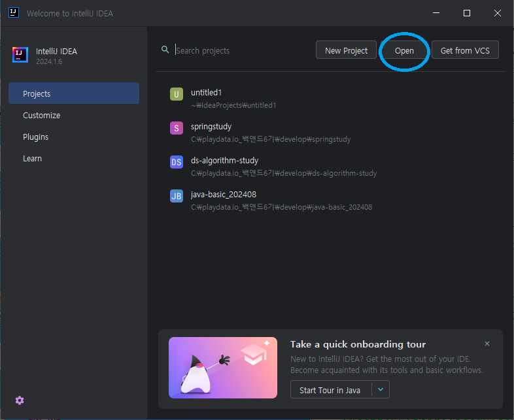Viewport: 514px width, 420px height.
Task: Open the Plugins tab
Action: (x=74, y=137)
